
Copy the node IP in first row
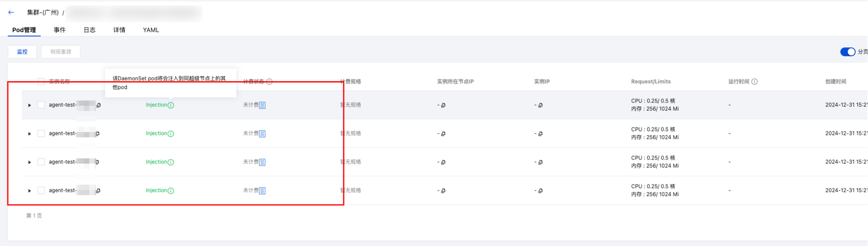(x=443, y=105)
